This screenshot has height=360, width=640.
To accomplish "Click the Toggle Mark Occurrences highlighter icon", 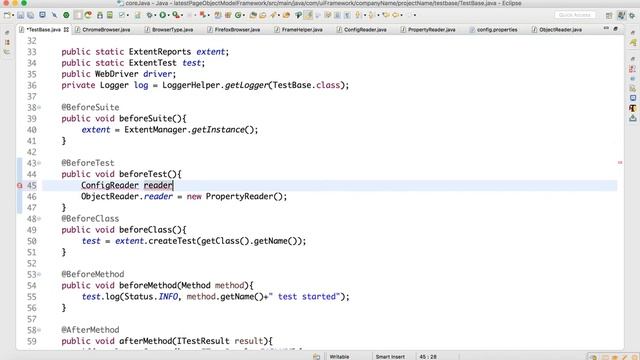I will (308, 15).
